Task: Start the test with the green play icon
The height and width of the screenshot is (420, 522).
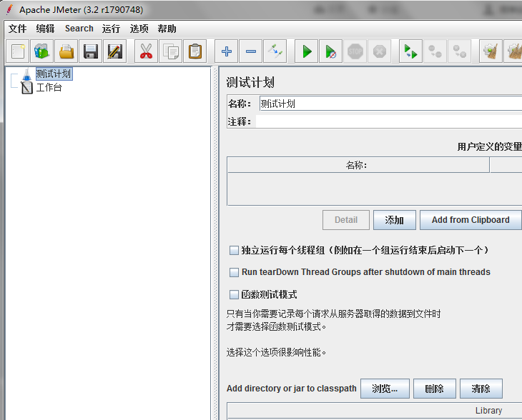Action: [306, 51]
